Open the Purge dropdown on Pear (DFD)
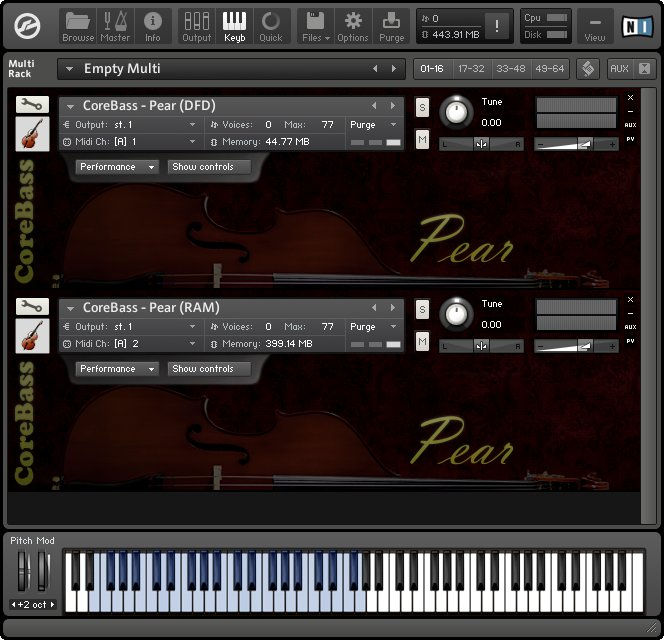Screen dimensions: 664x640 tap(393, 125)
